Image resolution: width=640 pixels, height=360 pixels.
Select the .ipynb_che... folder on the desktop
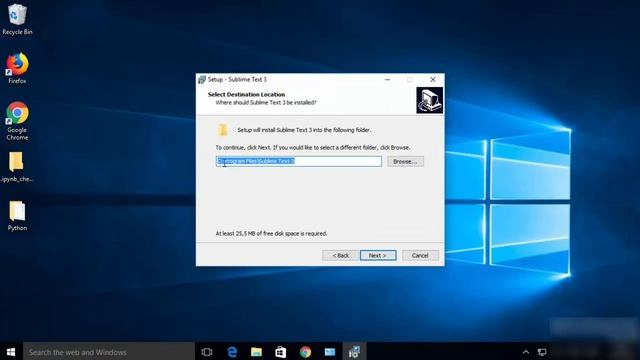click(x=17, y=167)
